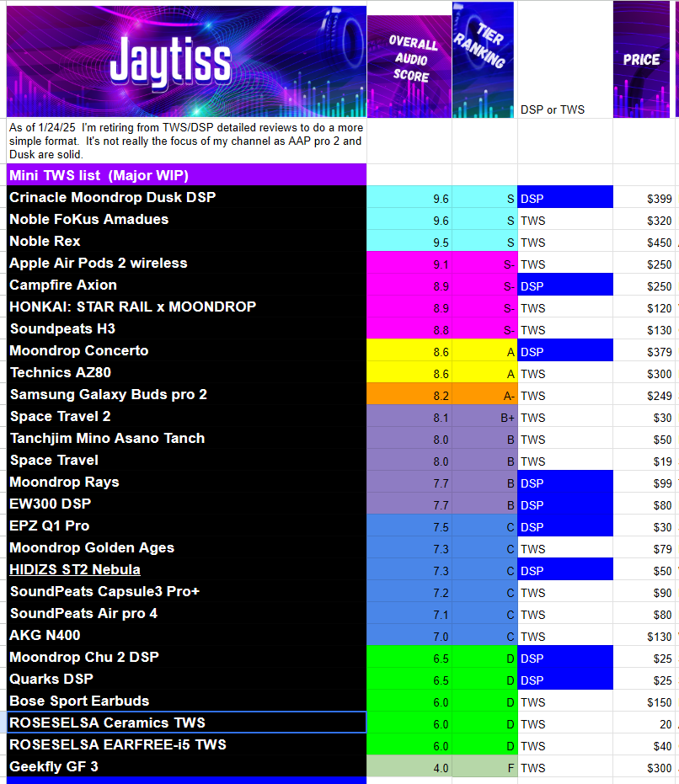Select the SoundPeats Air pro 4 cell
This screenshot has width=679, height=784.
pyautogui.click(x=187, y=614)
